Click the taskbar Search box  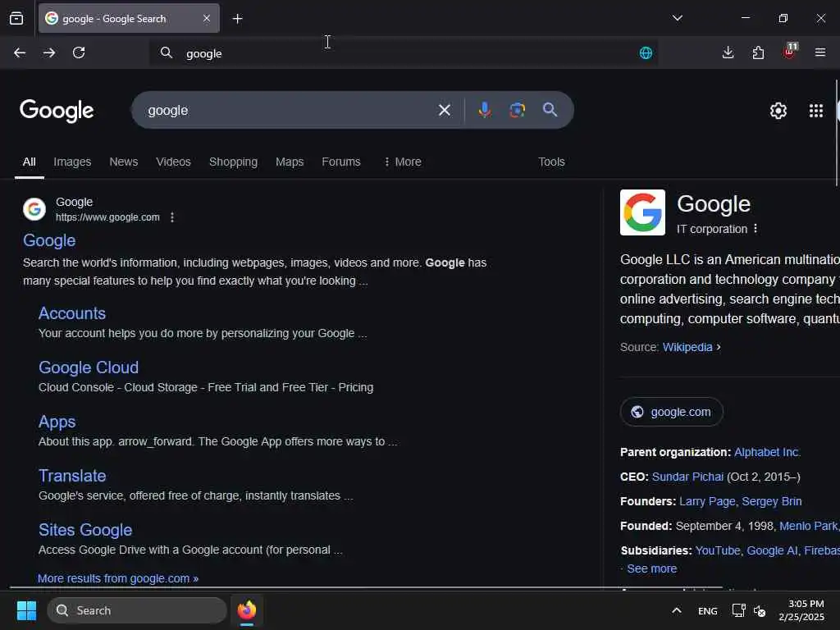137,610
